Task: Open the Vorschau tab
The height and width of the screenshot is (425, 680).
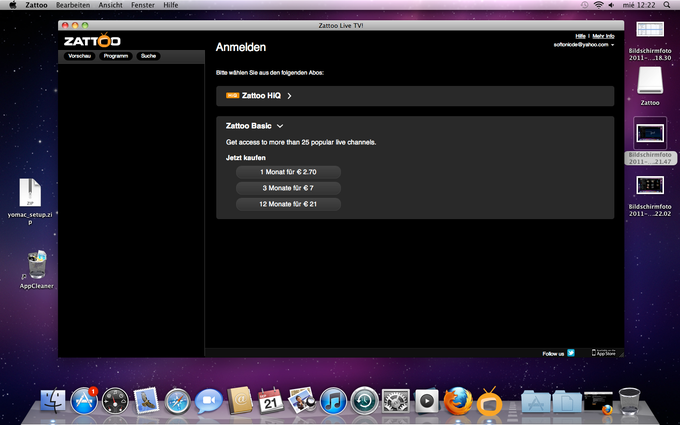Action: 80,56
